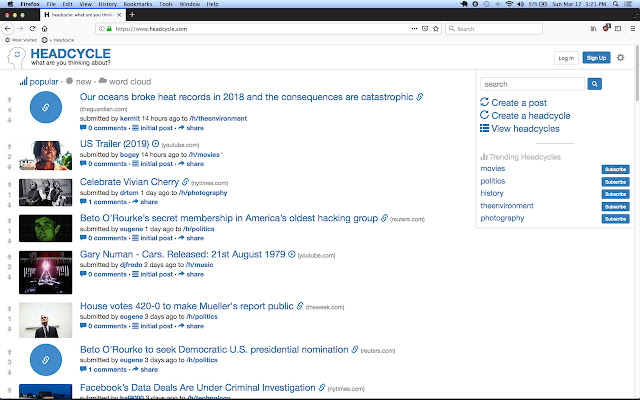Click the Firefox reload page icon

point(32,29)
